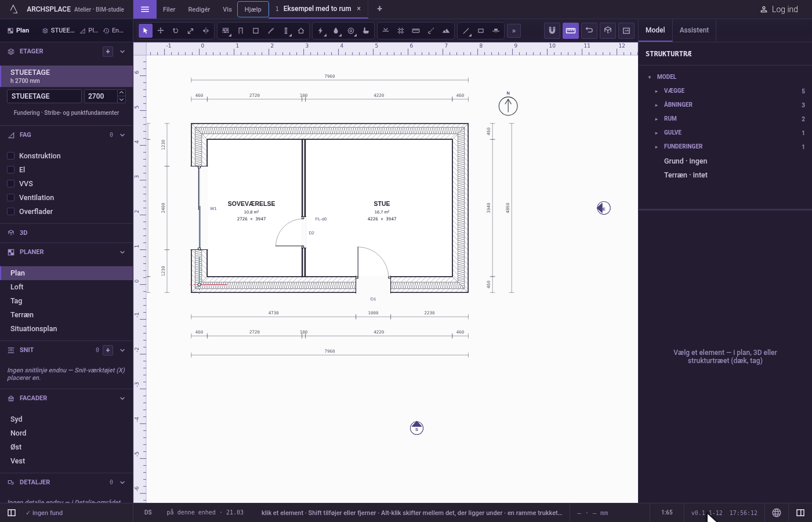Click the globe language icon in status bar
812x522 pixels.
coord(777,513)
